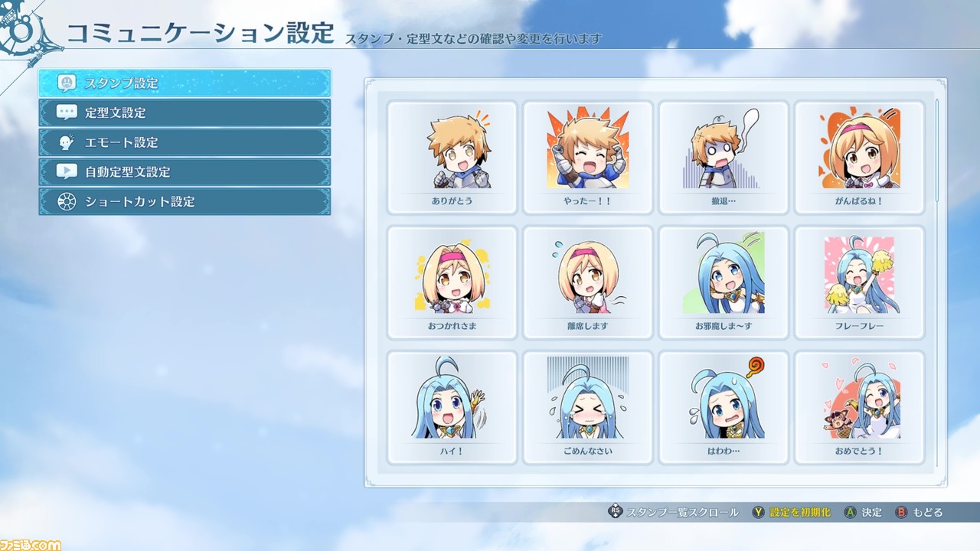Select the お邪魔しま〜す stamp

click(724, 282)
